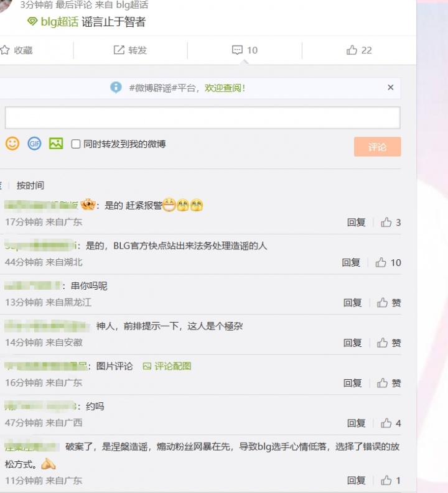The height and width of the screenshot is (493, 448).
Task: Click the image upload icon
Action: tap(56, 144)
